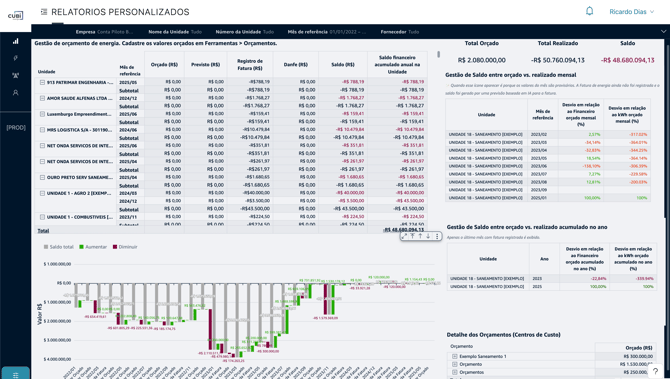The image size is (670, 379).
Task: Click the Detalhe dos Orçamentos (Centros de Custo) heading
Action: [x=503, y=335]
